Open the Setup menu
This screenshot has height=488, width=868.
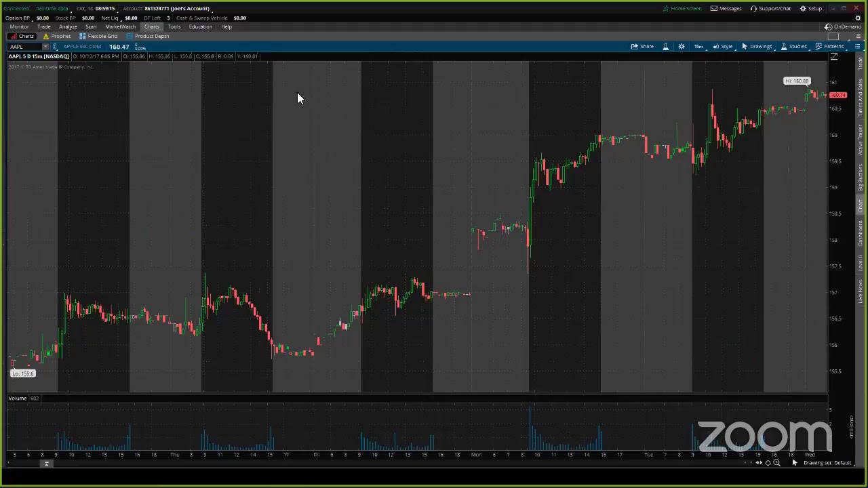pos(811,8)
